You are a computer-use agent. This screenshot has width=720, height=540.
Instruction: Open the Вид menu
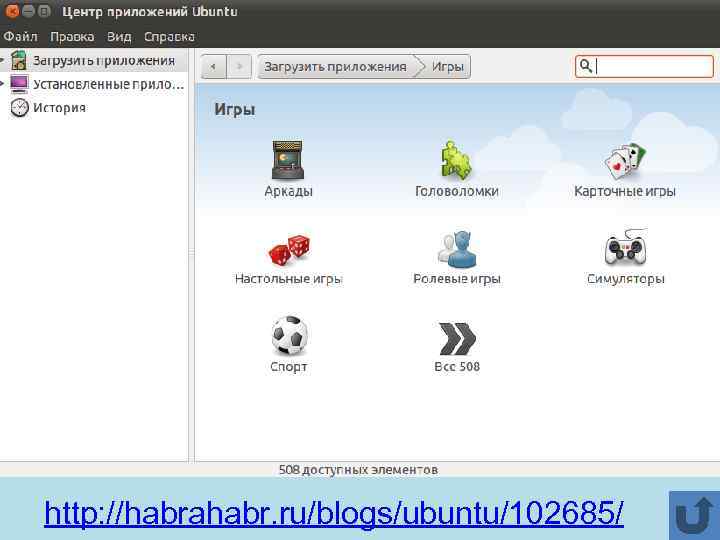point(119,37)
